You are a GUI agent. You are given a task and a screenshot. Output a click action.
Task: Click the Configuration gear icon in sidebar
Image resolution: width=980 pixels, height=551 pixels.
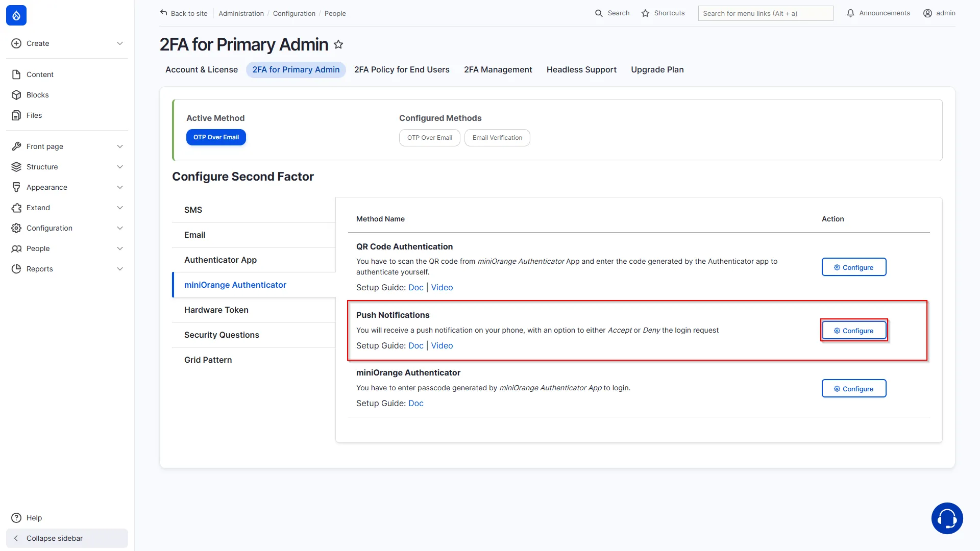pos(16,228)
